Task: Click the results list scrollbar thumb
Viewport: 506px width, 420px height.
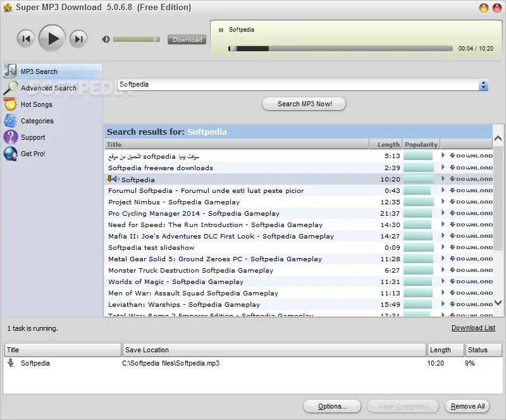Action: click(498, 197)
